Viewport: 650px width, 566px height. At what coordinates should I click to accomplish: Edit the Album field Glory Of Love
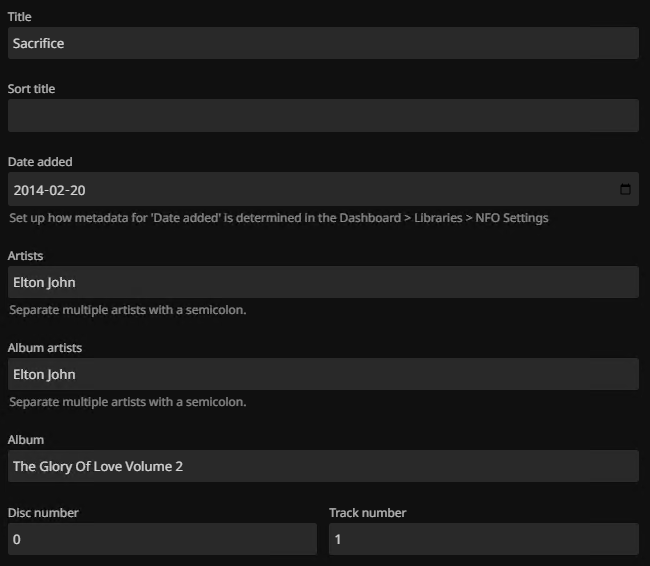pyautogui.click(x=322, y=466)
